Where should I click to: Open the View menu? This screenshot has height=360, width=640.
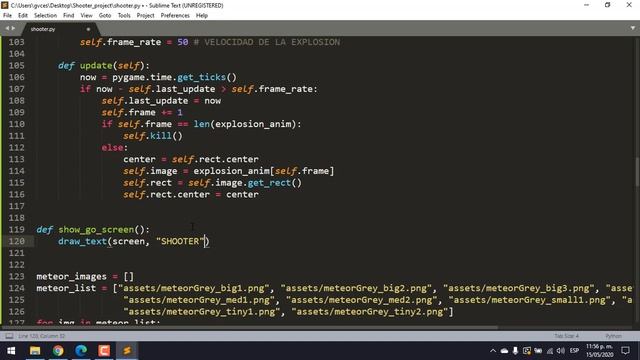coord(87,16)
